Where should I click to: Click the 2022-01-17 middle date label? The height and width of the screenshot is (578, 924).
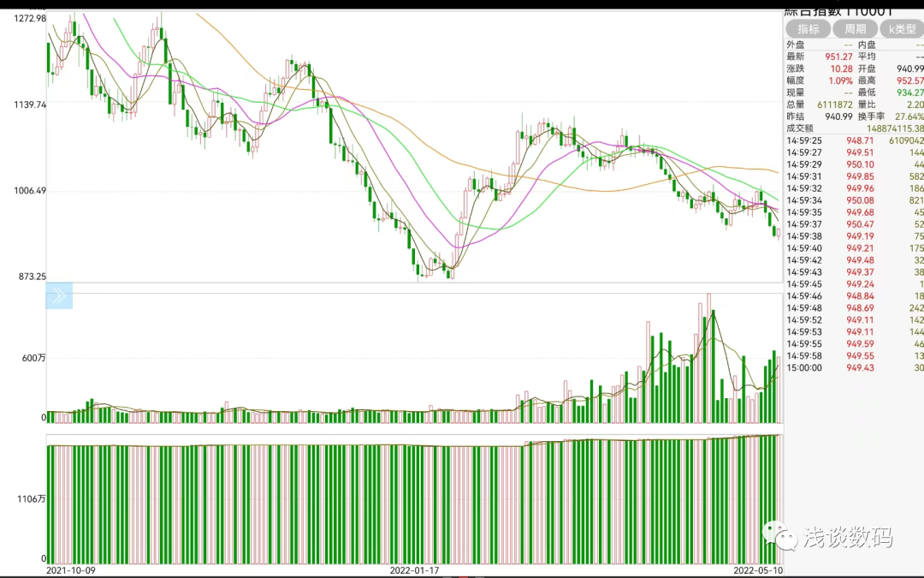pyautogui.click(x=414, y=570)
